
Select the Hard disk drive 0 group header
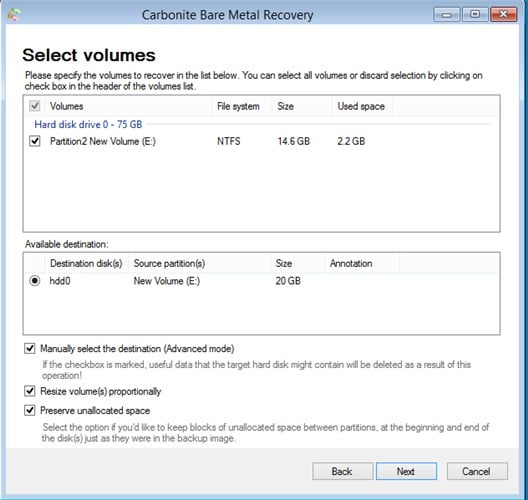(88, 124)
